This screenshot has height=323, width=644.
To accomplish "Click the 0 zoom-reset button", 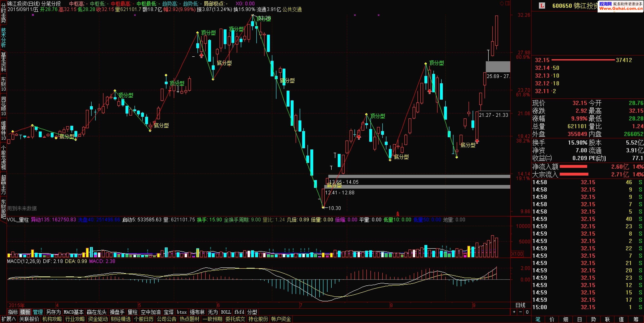I will pyautogui.click(x=527, y=312).
